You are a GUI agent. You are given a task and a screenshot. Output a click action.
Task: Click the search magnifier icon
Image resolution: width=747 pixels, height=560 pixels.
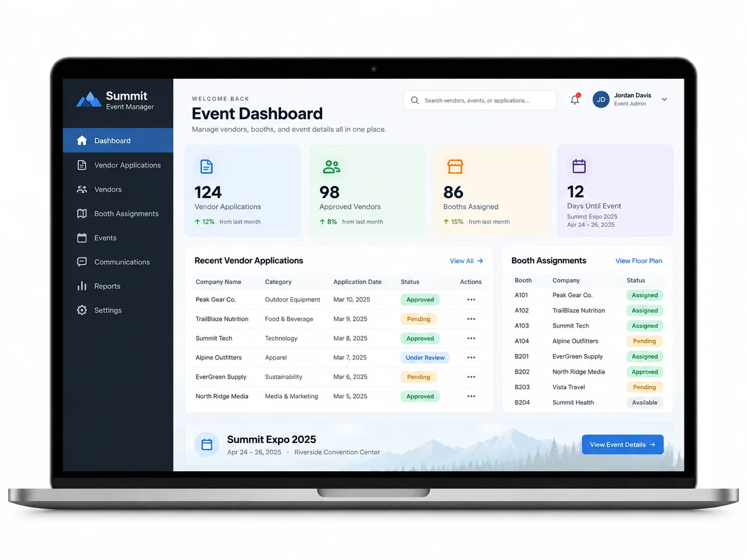click(415, 101)
